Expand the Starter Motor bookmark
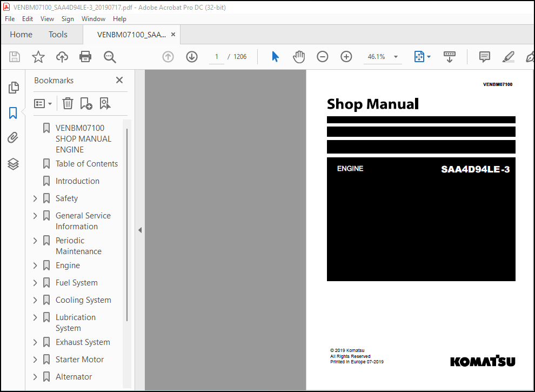This screenshot has height=392, width=535. 35,360
